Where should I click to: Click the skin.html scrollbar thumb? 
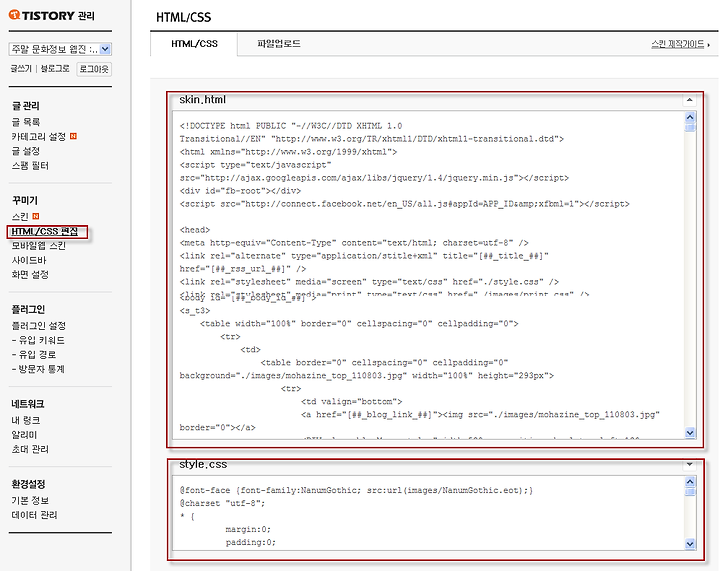(x=690, y=127)
